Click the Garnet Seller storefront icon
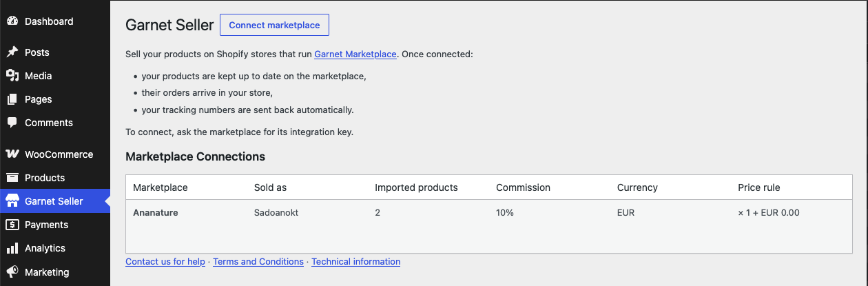The height and width of the screenshot is (286, 868). pos(12,201)
